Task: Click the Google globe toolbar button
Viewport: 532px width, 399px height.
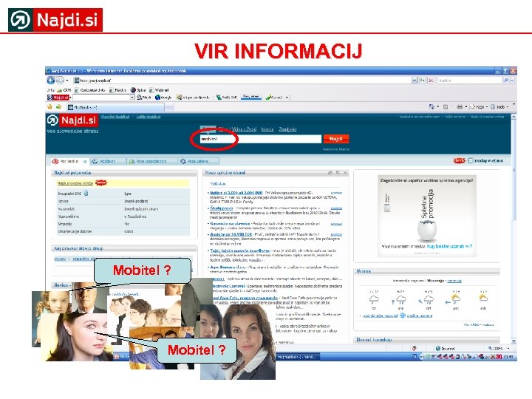Action: (163, 98)
